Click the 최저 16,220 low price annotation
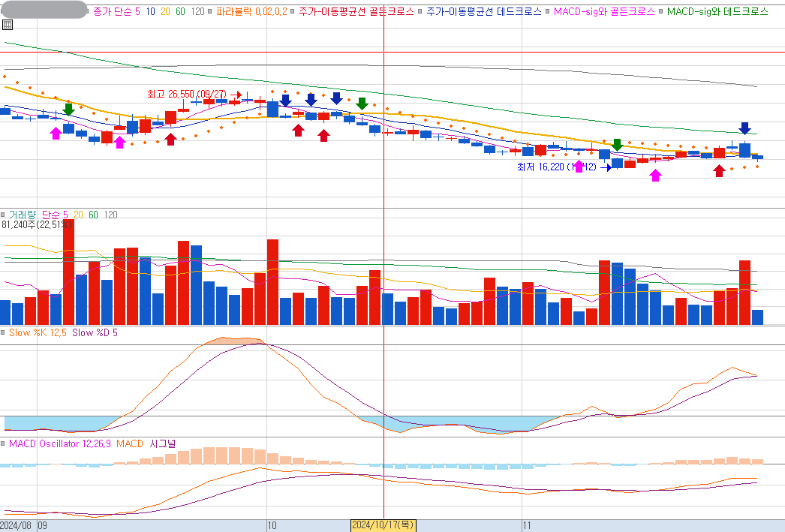The width and height of the screenshot is (785, 532). 557,167
